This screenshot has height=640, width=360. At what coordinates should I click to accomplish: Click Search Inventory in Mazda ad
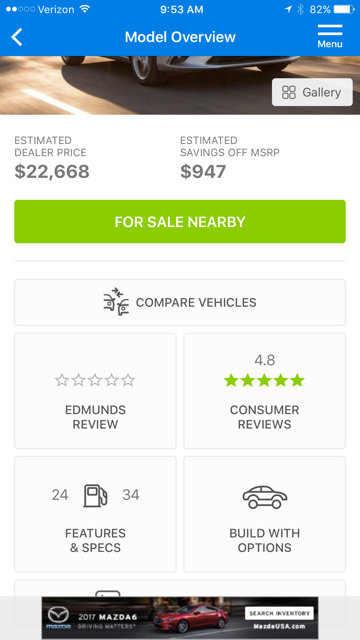pyautogui.click(x=279, y=613)
